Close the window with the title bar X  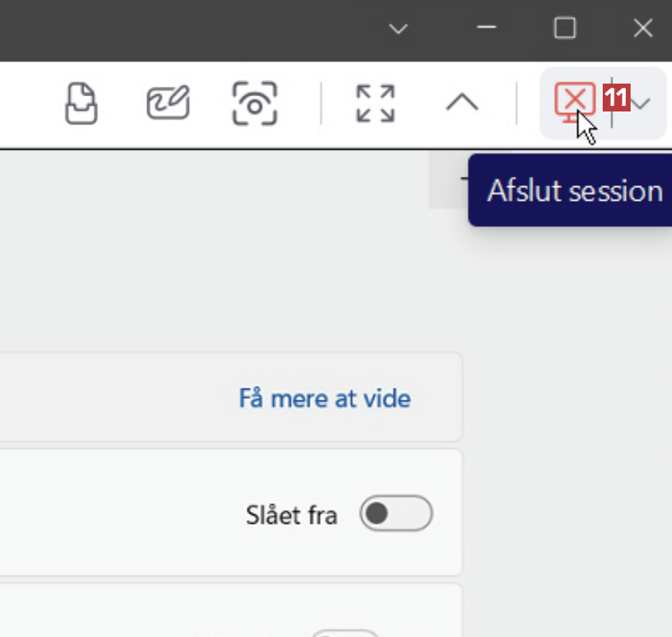[x=643, y=29]
